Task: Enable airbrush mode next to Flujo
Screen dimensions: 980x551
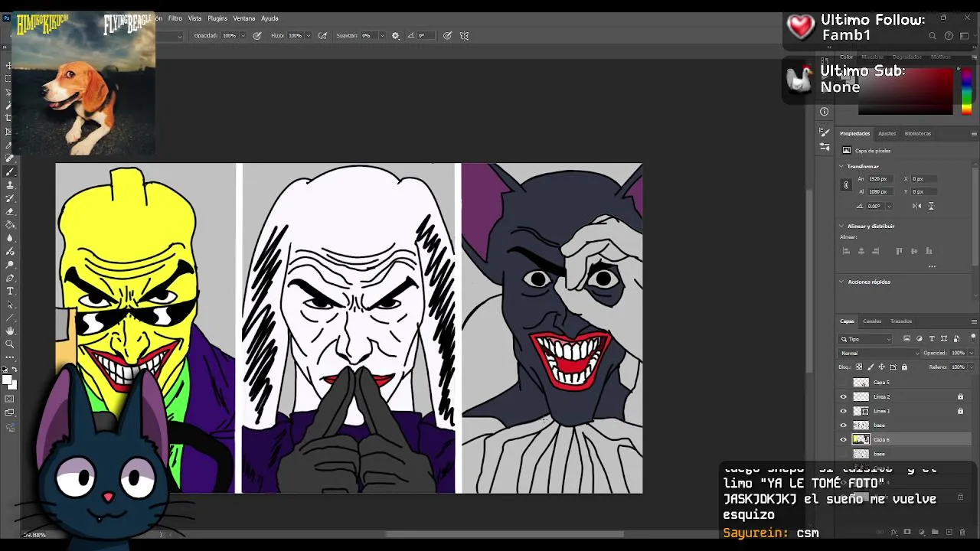Action: click(323, 35)
